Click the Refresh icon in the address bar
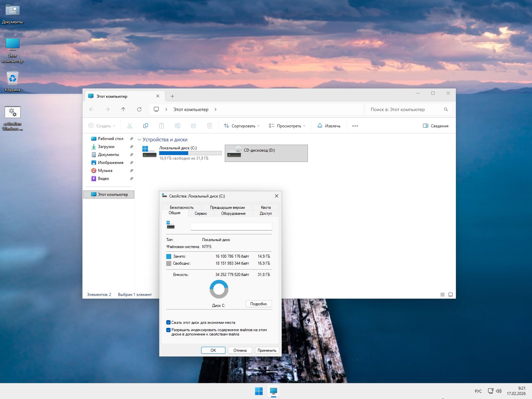This screenshot has width=532, height=399. 139,109
